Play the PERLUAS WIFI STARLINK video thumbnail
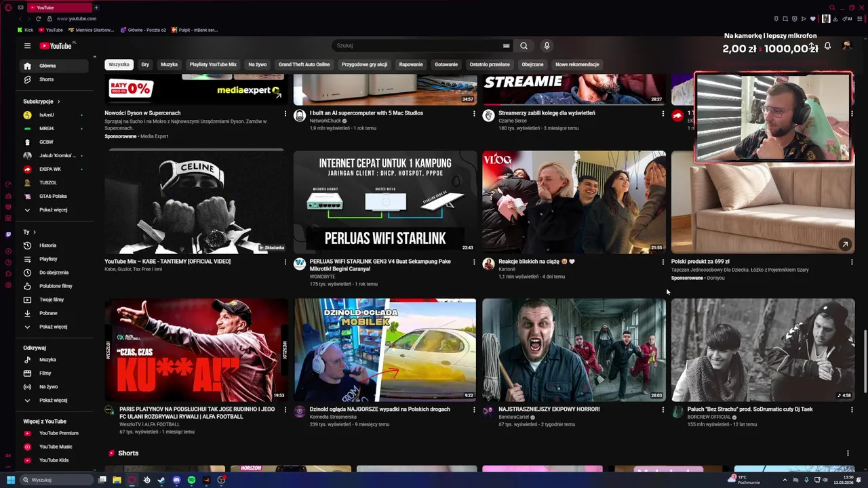This screenshot has width=868, height=488. click(x=384, y=202)
